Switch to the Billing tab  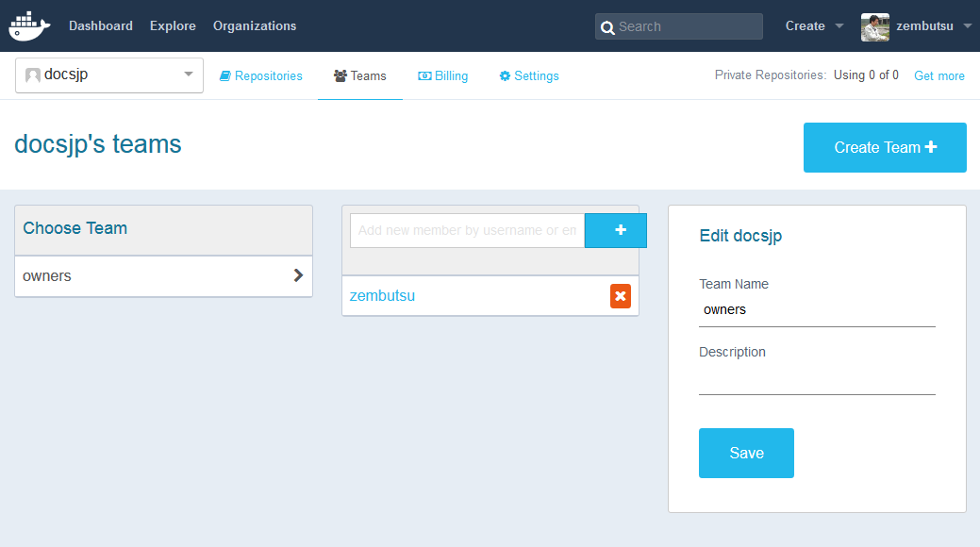pyautogui.click(x=443, y=75)
